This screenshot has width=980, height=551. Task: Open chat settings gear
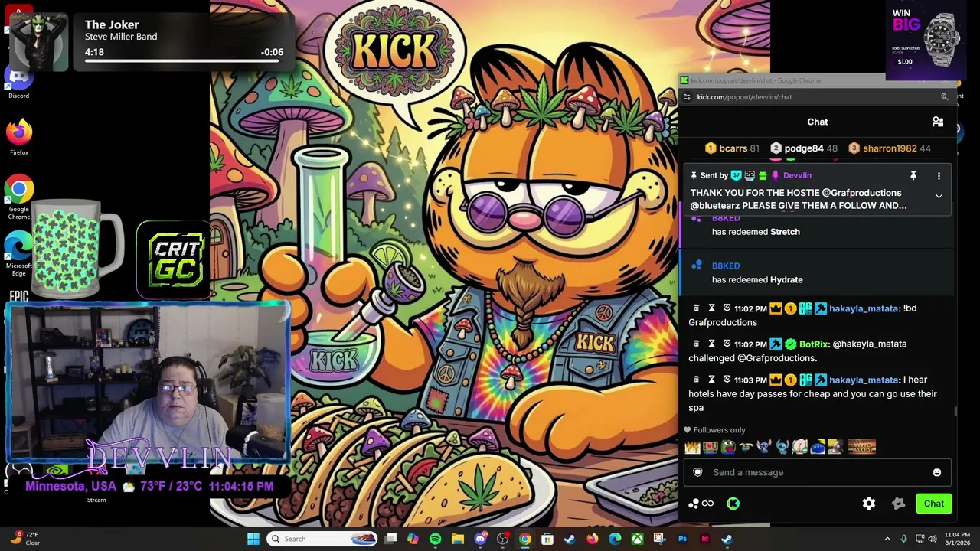(869, 504)
